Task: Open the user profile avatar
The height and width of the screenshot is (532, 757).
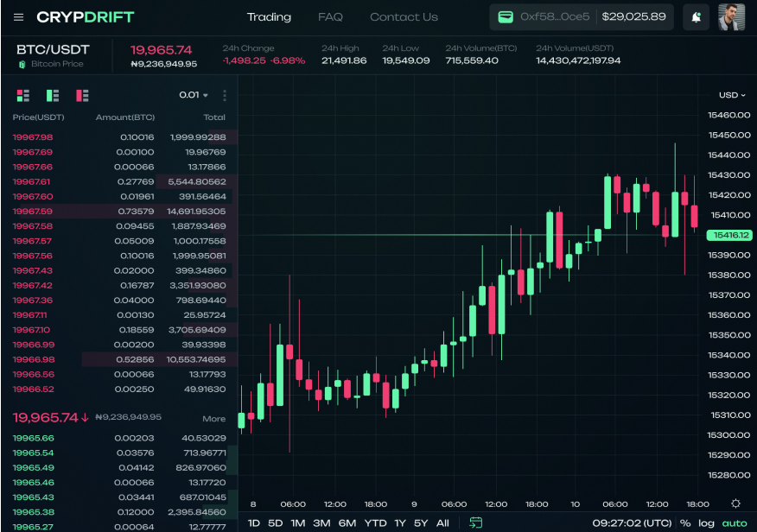Action: pyautogui.click(x=731, y=17)
